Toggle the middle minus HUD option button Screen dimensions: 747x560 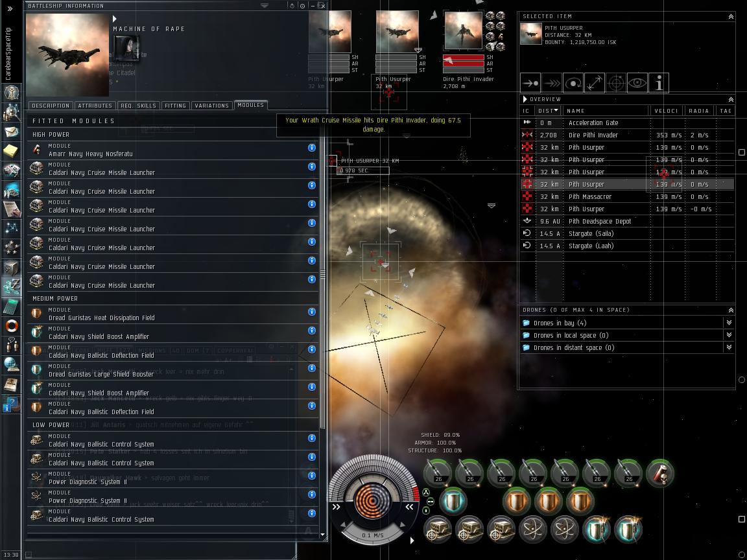point(430,502)
